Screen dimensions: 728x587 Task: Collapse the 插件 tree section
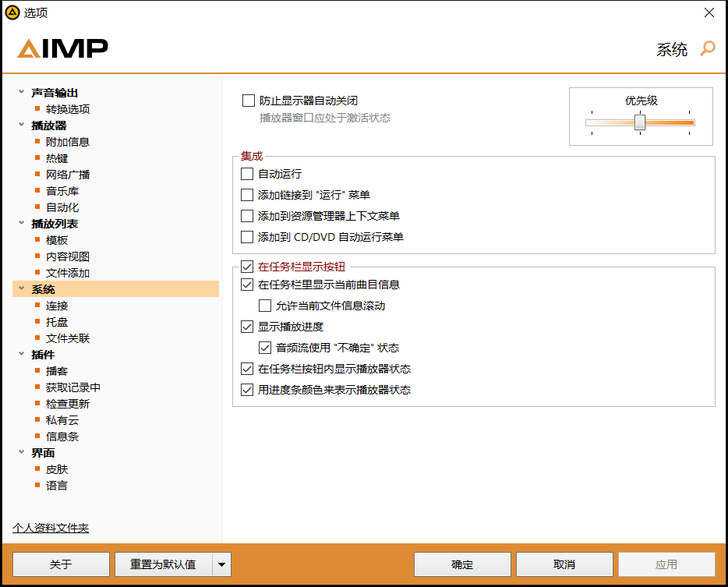(x=21, y=354)
